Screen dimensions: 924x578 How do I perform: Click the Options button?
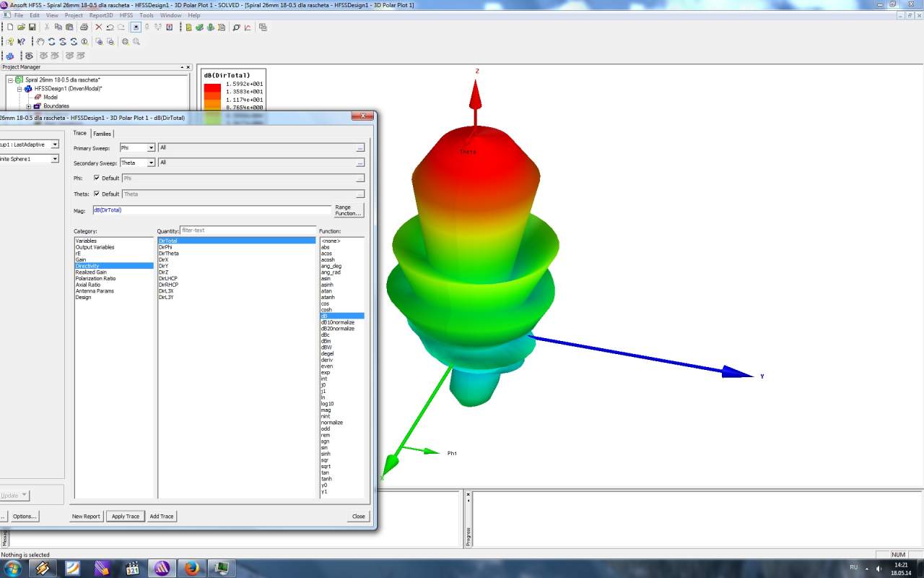tap(24, 516)
